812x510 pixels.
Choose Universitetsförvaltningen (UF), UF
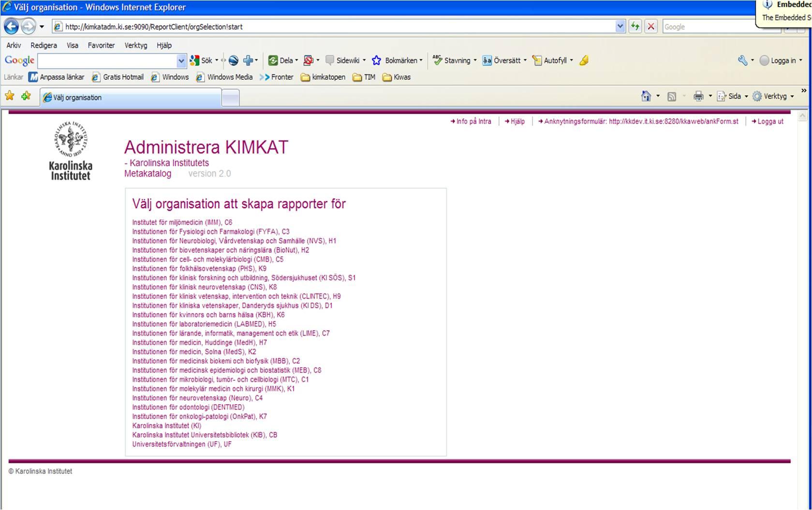click(182, 444)
